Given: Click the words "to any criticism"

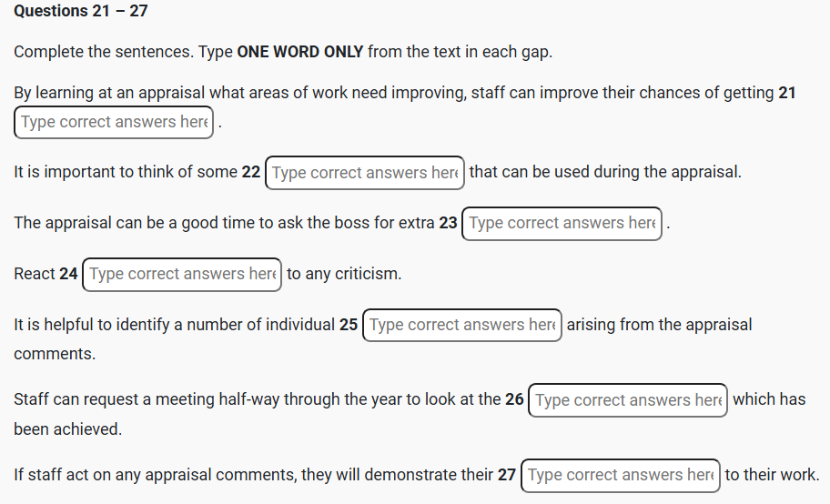Looking at the screenshot, I should tap(344, 274).
